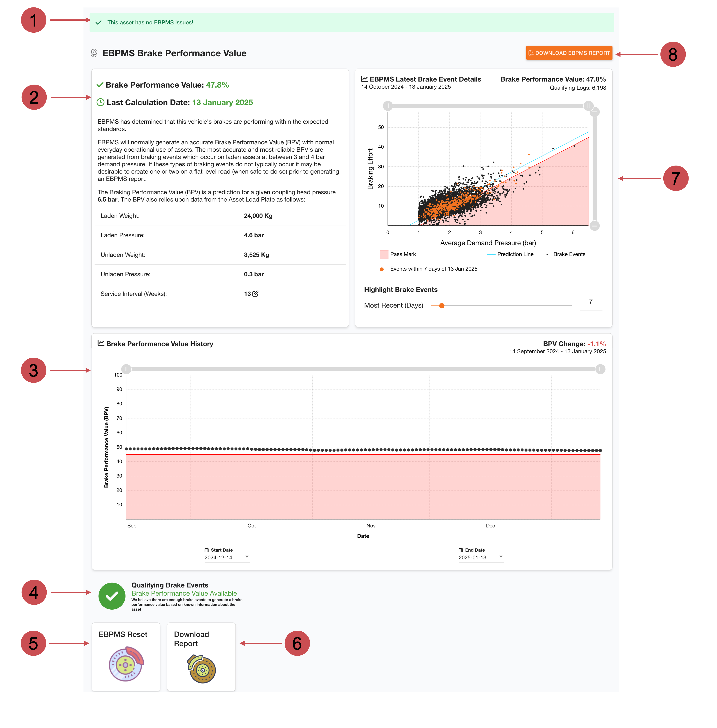This screenshot has width=717, height=728.
Task: Click chart icon beside EBPMS Latest Brake Event Details
Action: pos(364,79)
